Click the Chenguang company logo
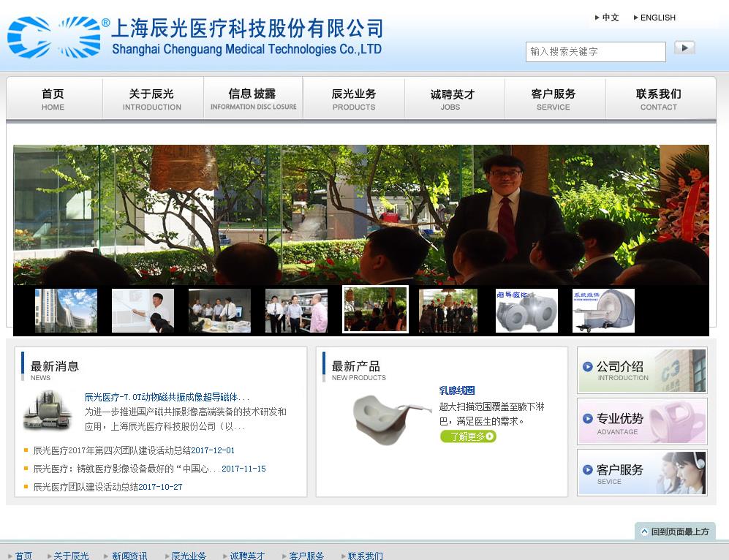Image resolution: width=729 pixels, height=560 pixels. coord(54,37)
